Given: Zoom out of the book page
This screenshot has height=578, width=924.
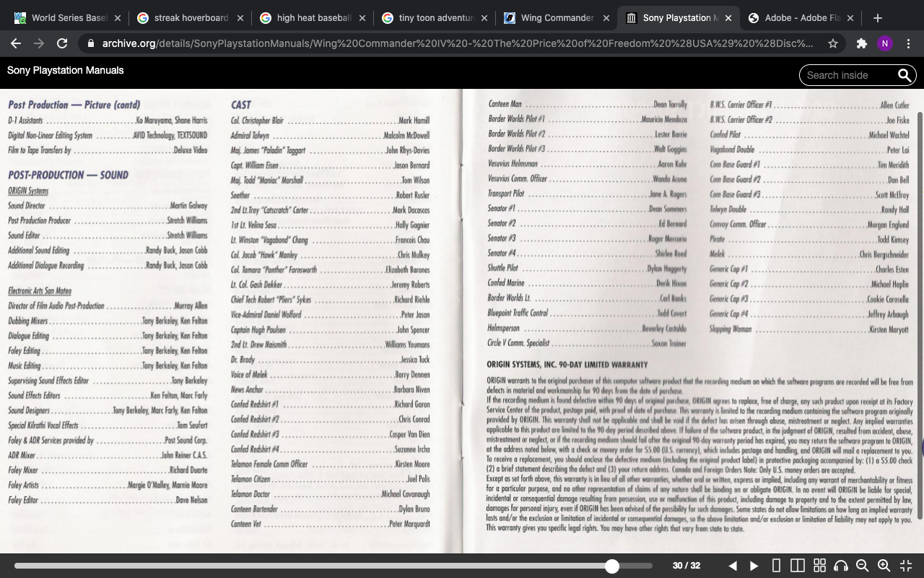Looking at the screenshot, I should [x=862, y=566].
